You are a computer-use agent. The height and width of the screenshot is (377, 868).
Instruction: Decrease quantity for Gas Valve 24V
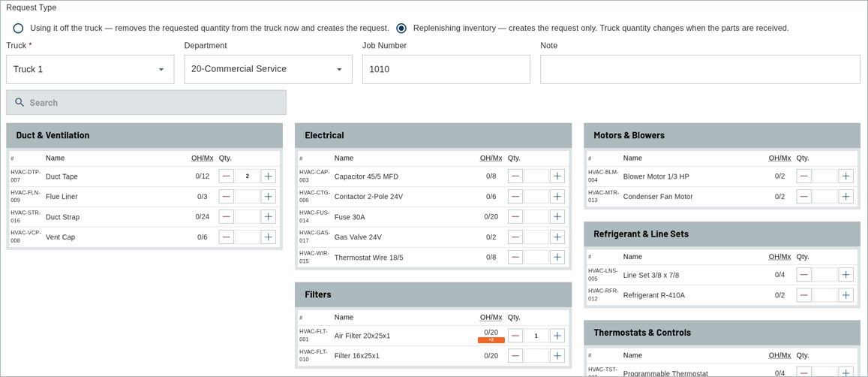tap(515, 237)
